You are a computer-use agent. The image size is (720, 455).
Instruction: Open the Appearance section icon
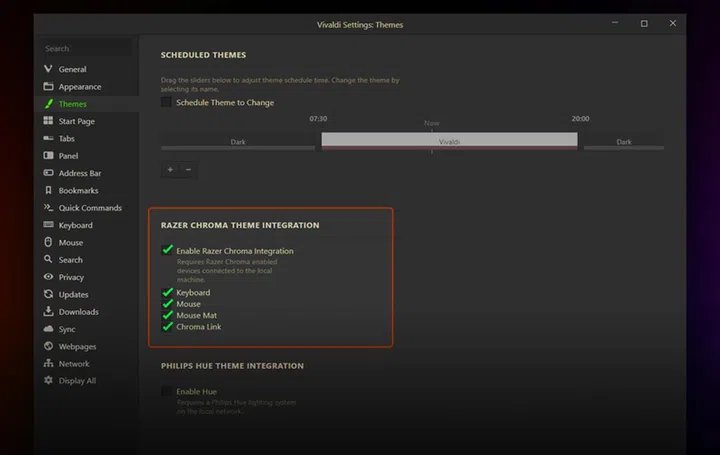[x=48, y=87]
